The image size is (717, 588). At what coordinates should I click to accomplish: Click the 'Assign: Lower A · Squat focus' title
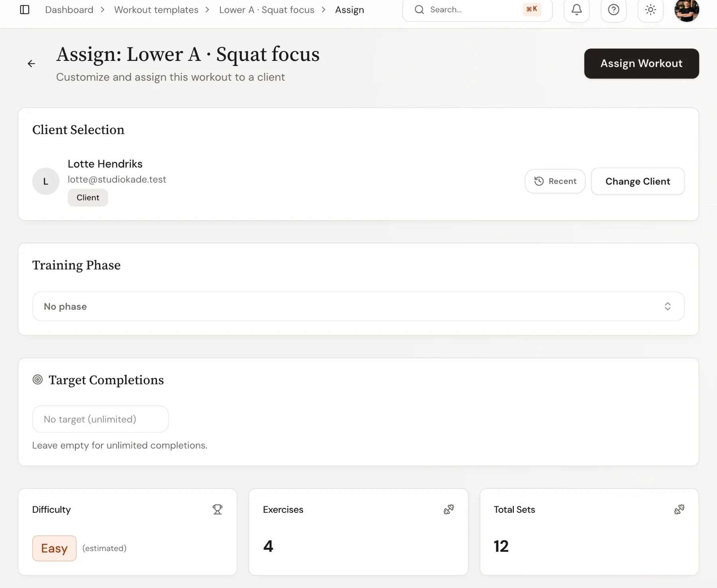(188, 55)
